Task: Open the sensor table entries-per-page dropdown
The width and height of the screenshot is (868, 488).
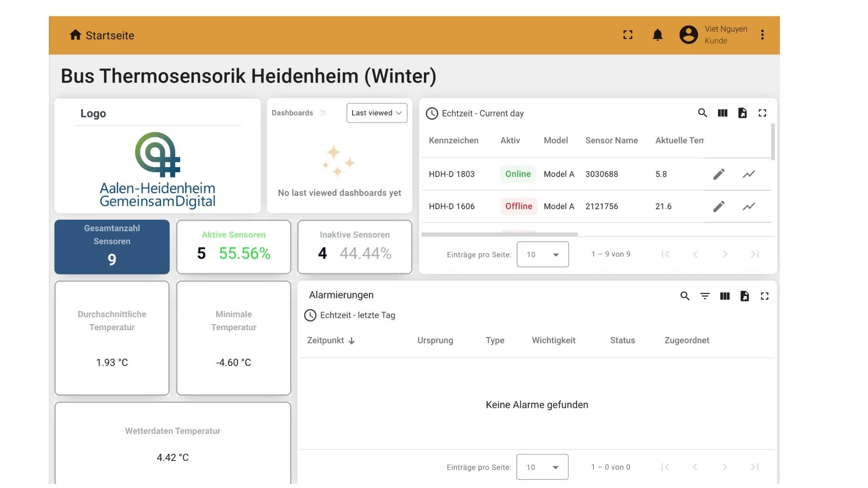Action: (x=542, y=254)
